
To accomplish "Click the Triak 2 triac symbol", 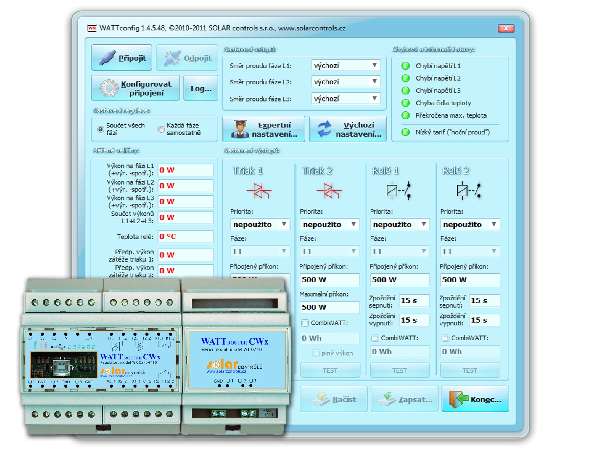I will click(x=328, y=190).
